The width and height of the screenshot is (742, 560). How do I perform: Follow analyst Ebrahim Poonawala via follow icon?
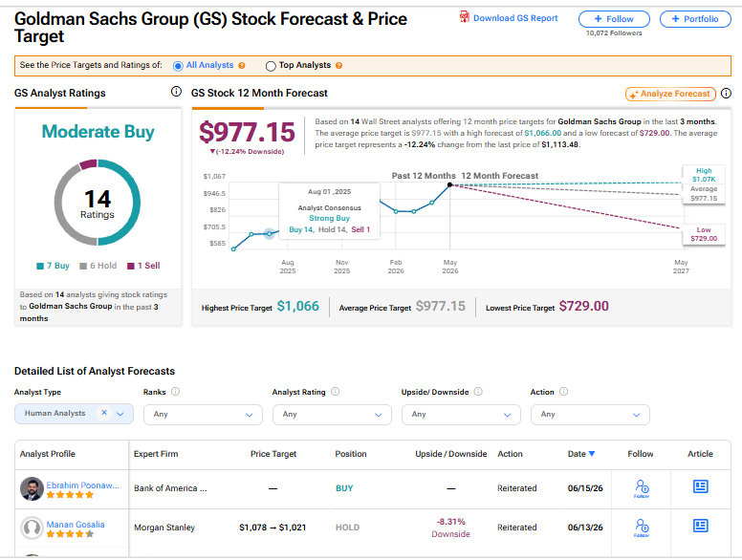[642, 488]
